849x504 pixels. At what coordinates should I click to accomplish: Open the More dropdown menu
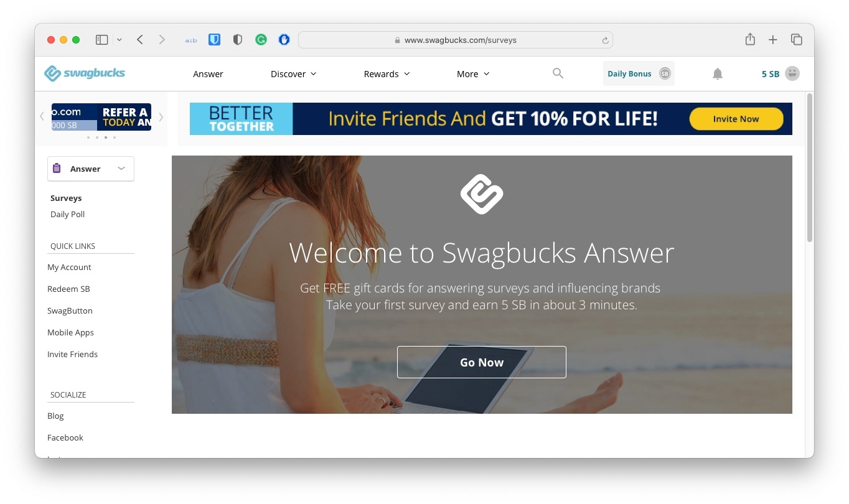[474, 74]
